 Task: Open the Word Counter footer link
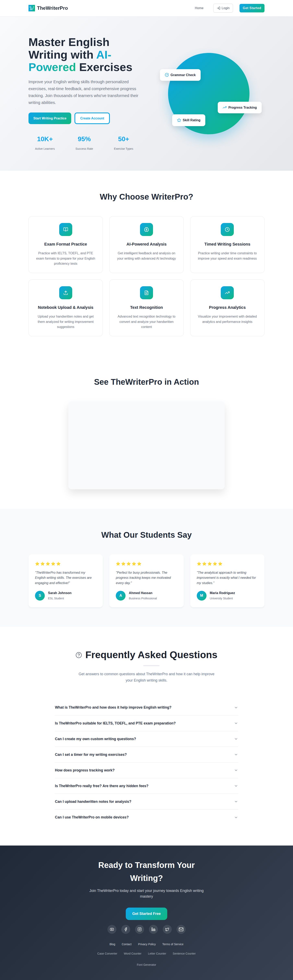tap(132, 954)
